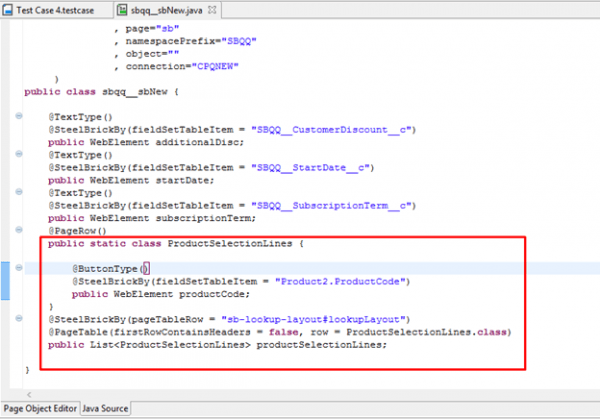This screenshot has width=600, height=419.
Task: Collapse the additionalDisc annotation fold marker
Action: tap(19, 116)
